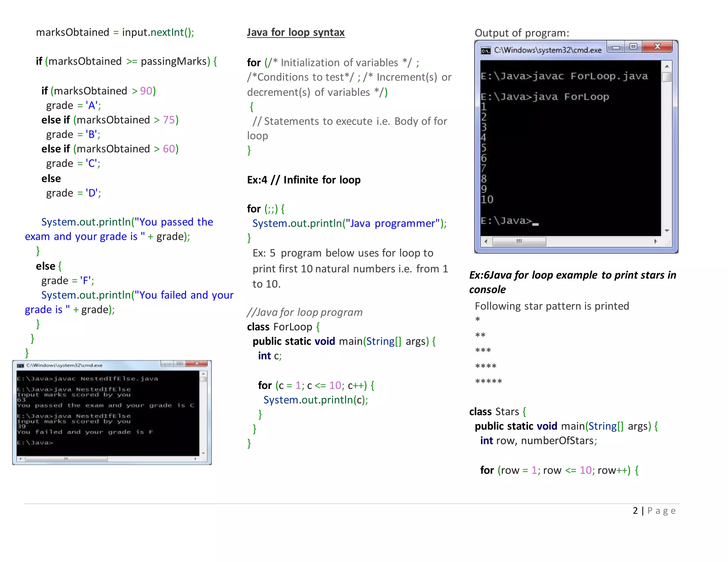728x562 pixels.
Task: Close the ForLoop cmd window
Action: click(657, 47)
